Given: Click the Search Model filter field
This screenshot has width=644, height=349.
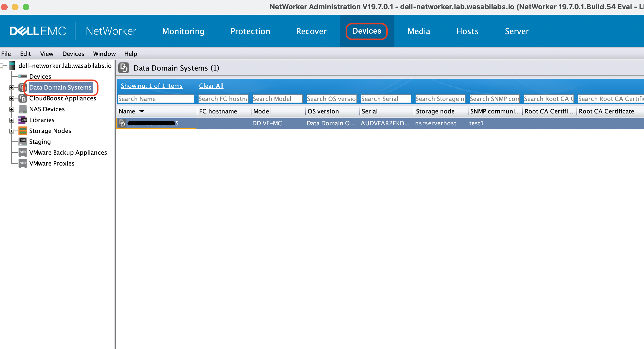Looking at the screenshot, I should [277, 99].
